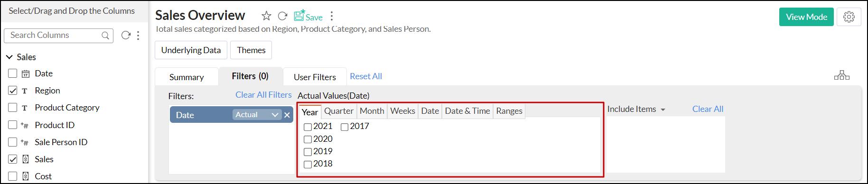Open the User Filters tab
This screenshot has height=184, width=868.
pyautogui.click(x=315, y=77)
